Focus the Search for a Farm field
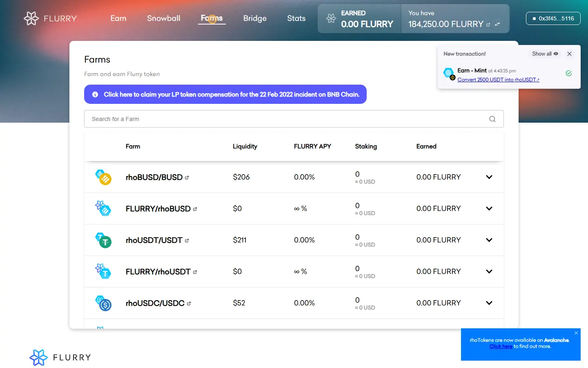This screenshot has width=588, height=368. pyautogui.click(x=294, y=119)
